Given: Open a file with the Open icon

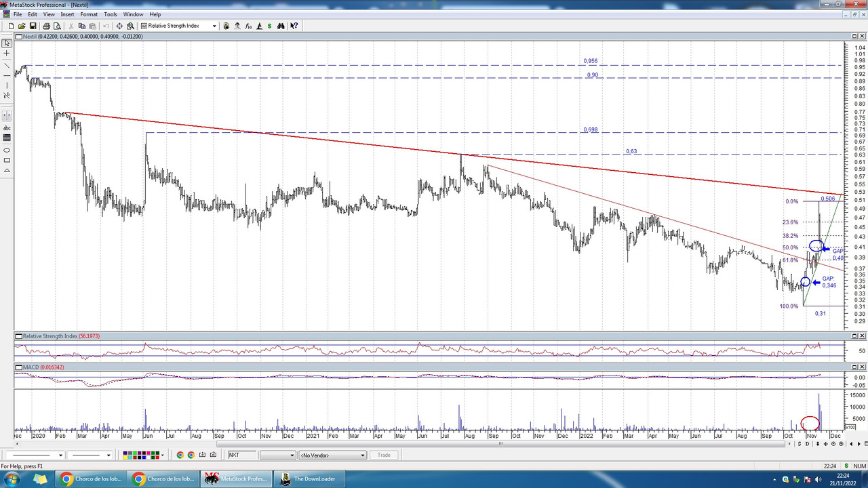Looking at the screenshot, I should 22,26.
